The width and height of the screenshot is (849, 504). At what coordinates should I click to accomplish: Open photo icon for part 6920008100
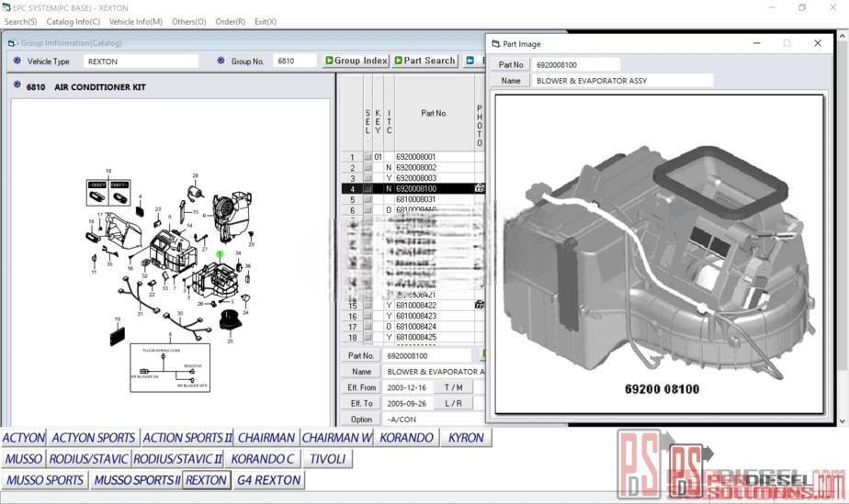[480, 188]
